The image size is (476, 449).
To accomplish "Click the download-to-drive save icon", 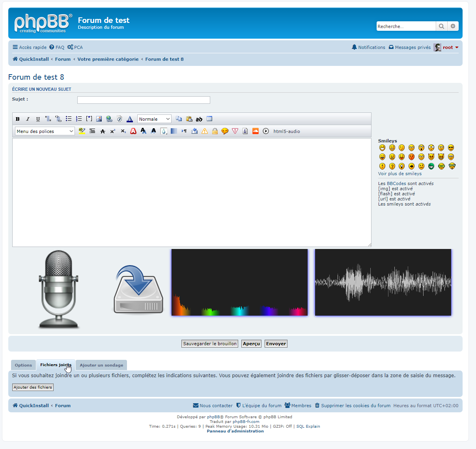I will (x=138, y=290).
